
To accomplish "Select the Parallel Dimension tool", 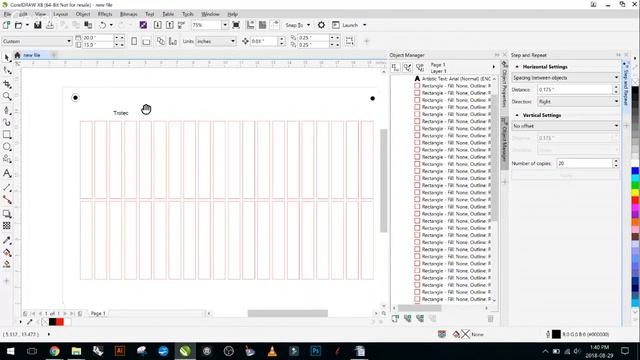I will (7, 188).
